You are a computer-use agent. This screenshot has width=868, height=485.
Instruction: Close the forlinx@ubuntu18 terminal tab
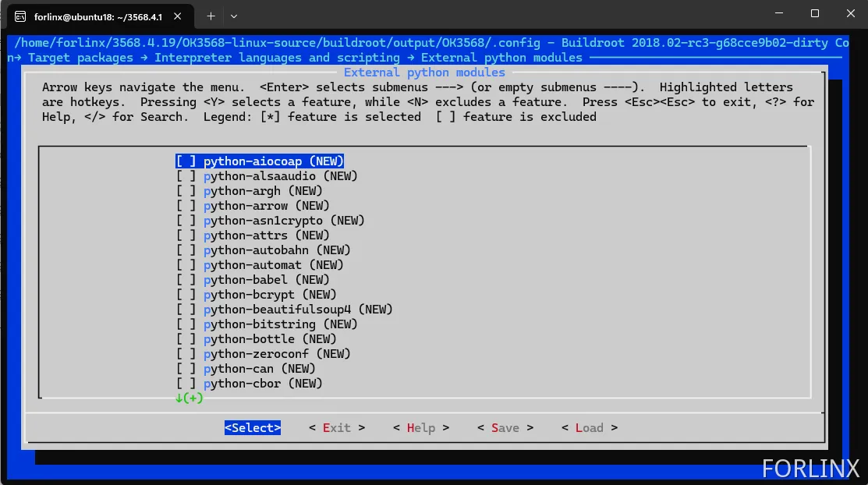click(x=179, y=16)
